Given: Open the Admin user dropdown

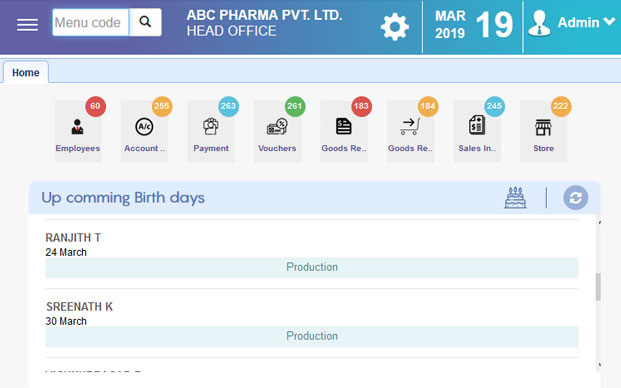Looking at the screenshot, I should point(586,23).
